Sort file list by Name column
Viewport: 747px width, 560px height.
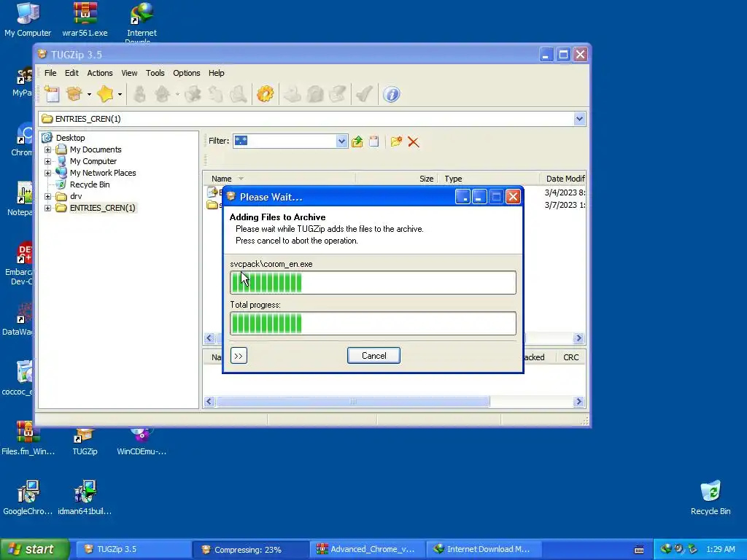pos(279,179)
